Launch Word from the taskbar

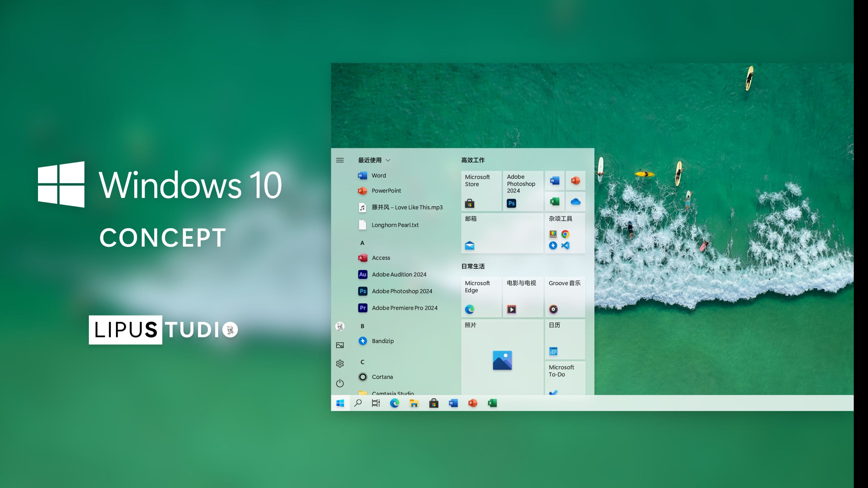click(x=453, y=403)
